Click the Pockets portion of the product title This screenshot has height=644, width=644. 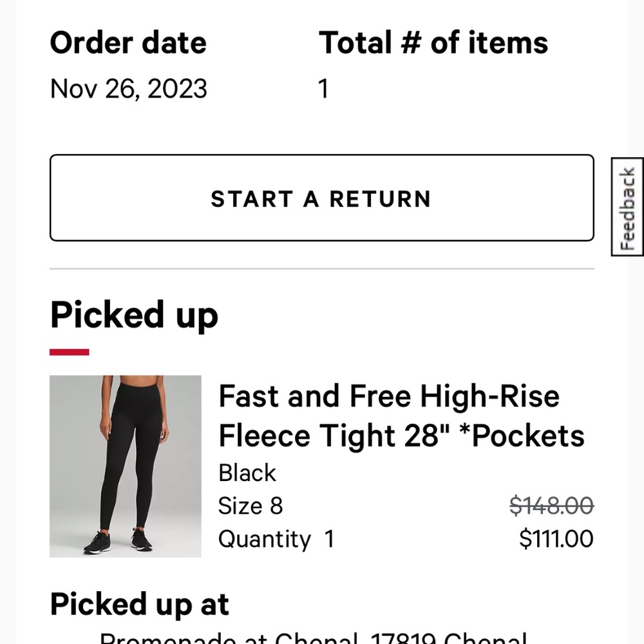tap(522, 435)
